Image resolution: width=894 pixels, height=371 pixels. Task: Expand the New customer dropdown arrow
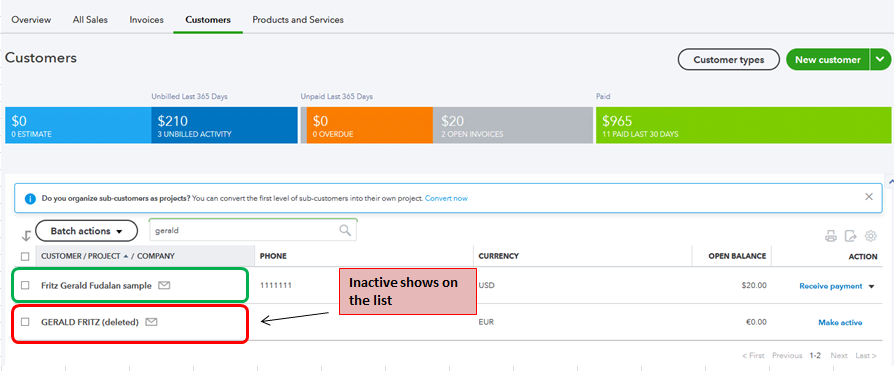881,59
